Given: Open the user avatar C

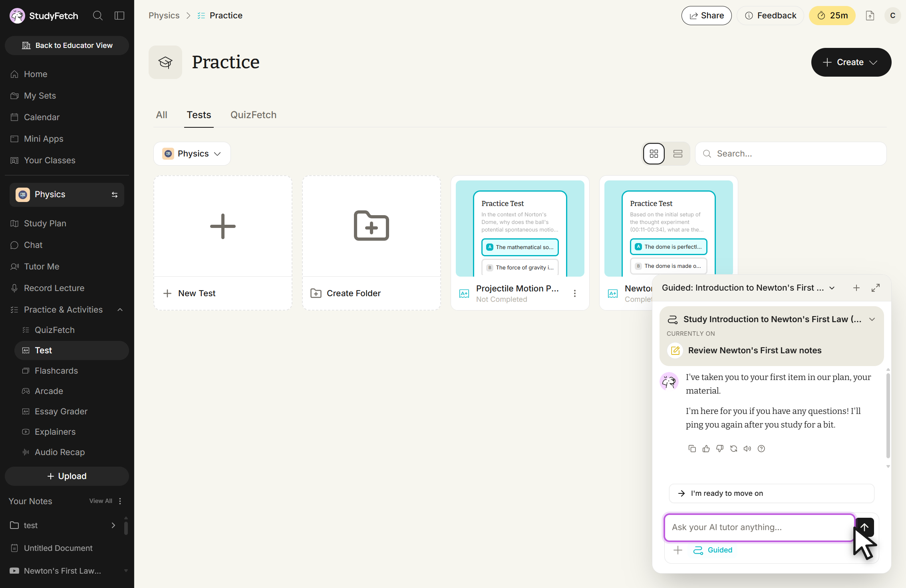Looking at the screenshot, I should pyautogui.click(x=892, y=16).
